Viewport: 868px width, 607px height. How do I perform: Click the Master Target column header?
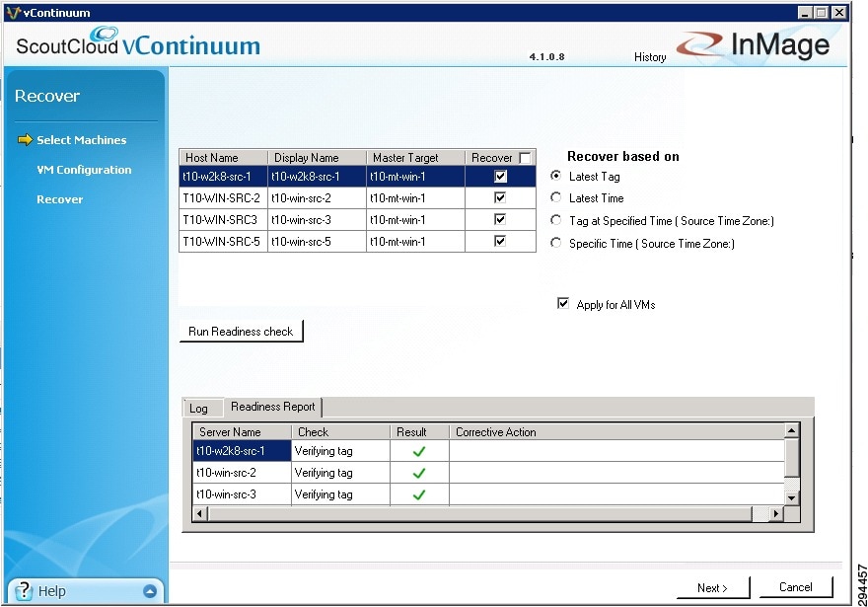click(x=415, y=158)
